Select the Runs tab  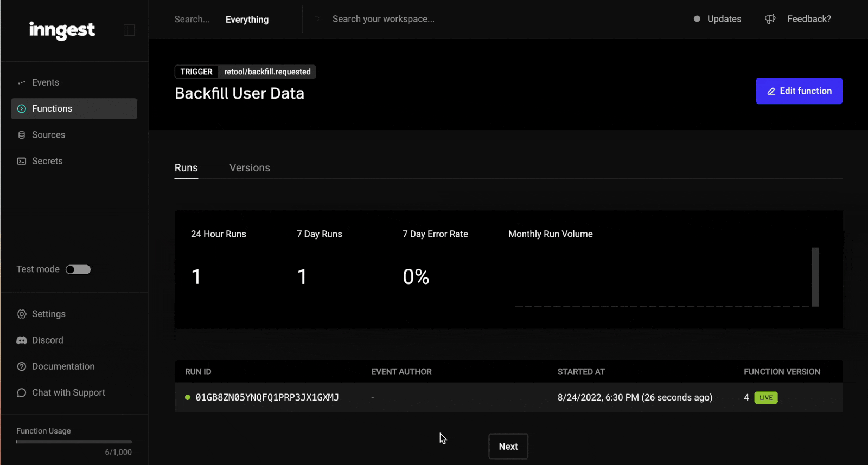(186, 168)
